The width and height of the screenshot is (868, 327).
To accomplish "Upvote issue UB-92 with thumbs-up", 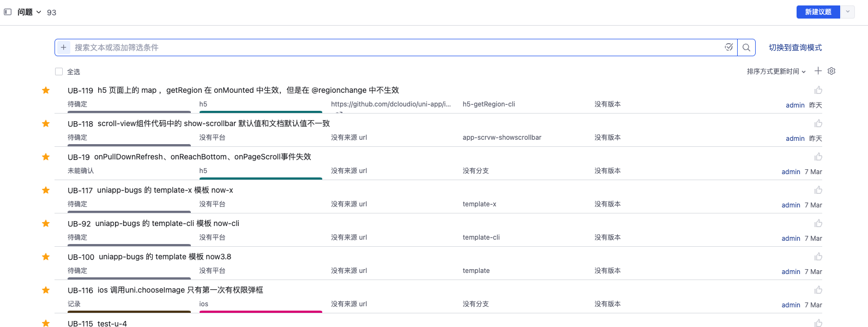I will [818, 223].
